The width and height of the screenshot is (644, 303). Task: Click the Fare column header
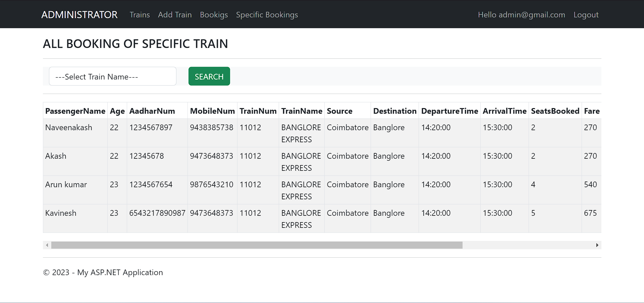[591, 111]
